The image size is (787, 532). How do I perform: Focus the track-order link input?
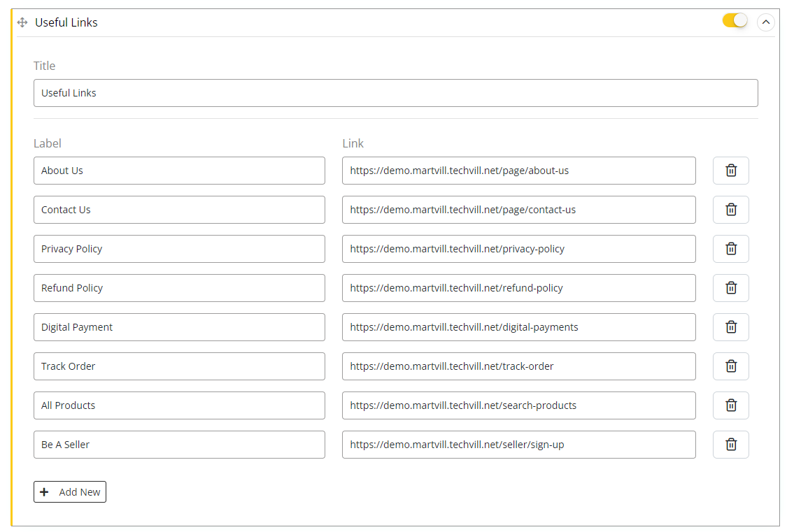518,366
